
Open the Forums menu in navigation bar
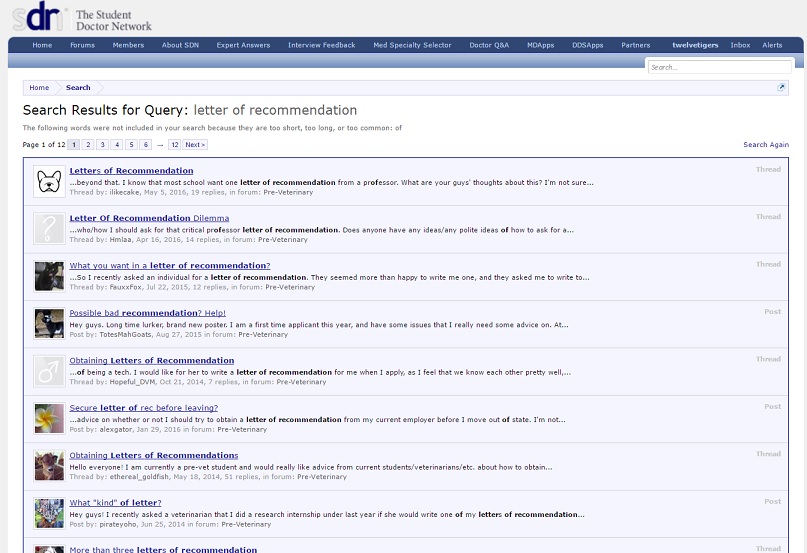click(82, 45)
